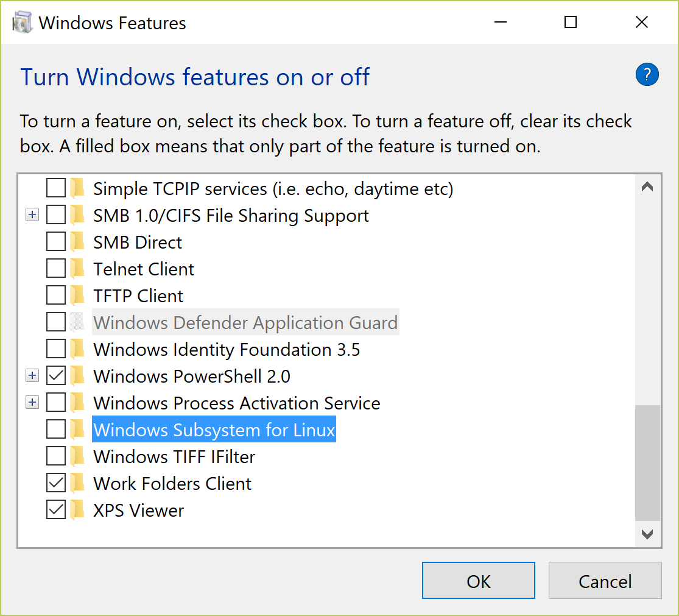This screenshot has width=679, height=616.
Task: Click the Windows Features title bar icon
Action: [x=23, y=23]
